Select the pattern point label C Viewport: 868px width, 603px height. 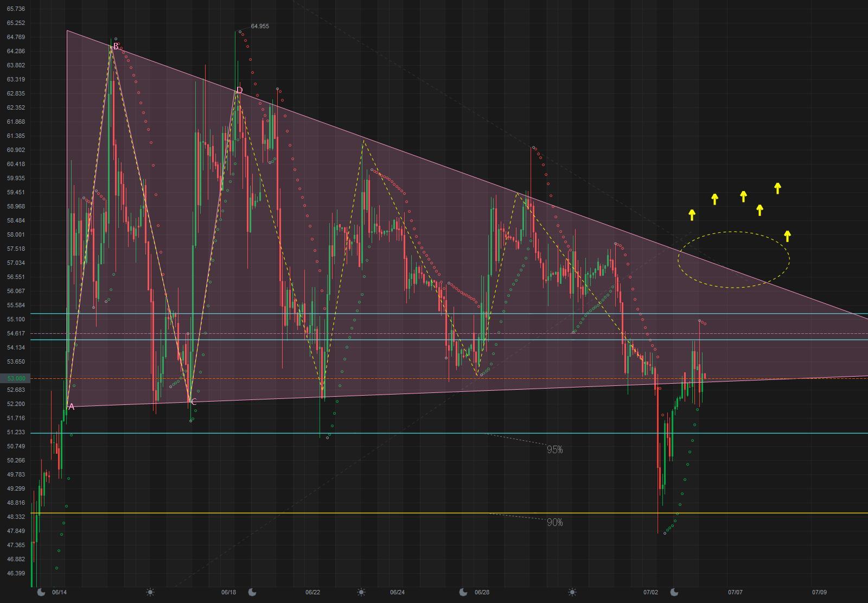193,402
